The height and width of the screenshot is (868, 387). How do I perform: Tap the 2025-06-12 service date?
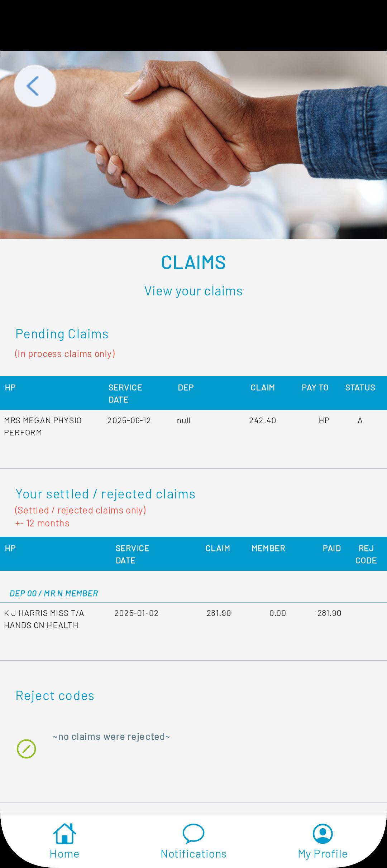(x=129, y=420)
